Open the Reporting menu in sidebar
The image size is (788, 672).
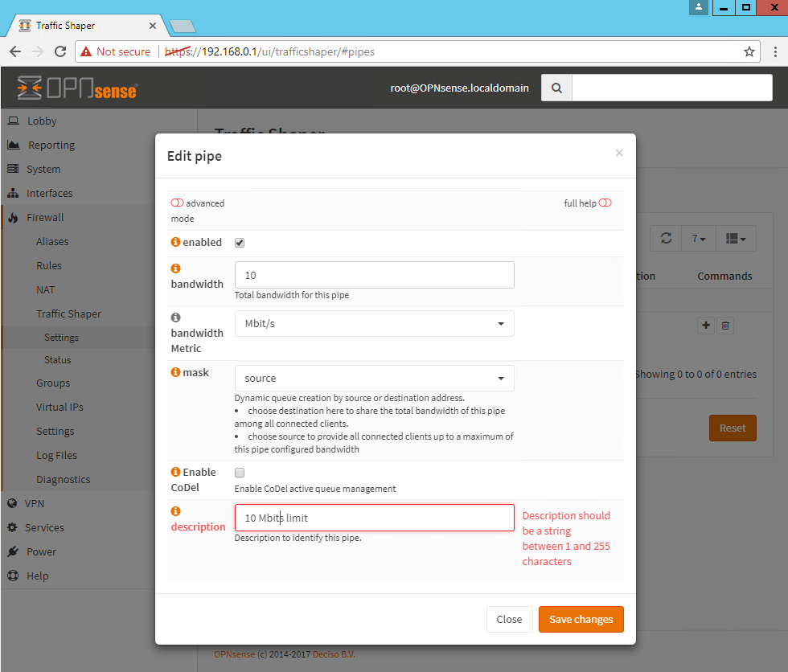point(51,145)
